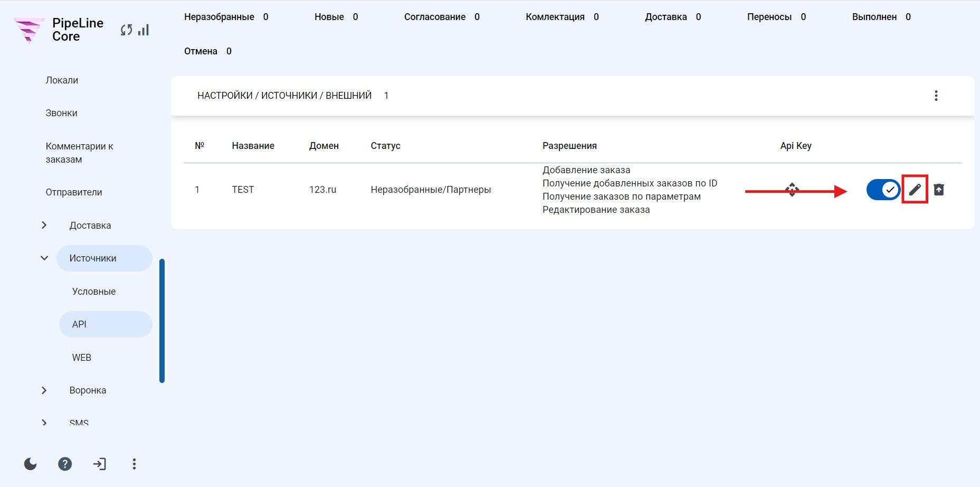This screenshot has height=487, width=980.
Task: Select the Источники sidebar item
Action: tap(104, 258)
